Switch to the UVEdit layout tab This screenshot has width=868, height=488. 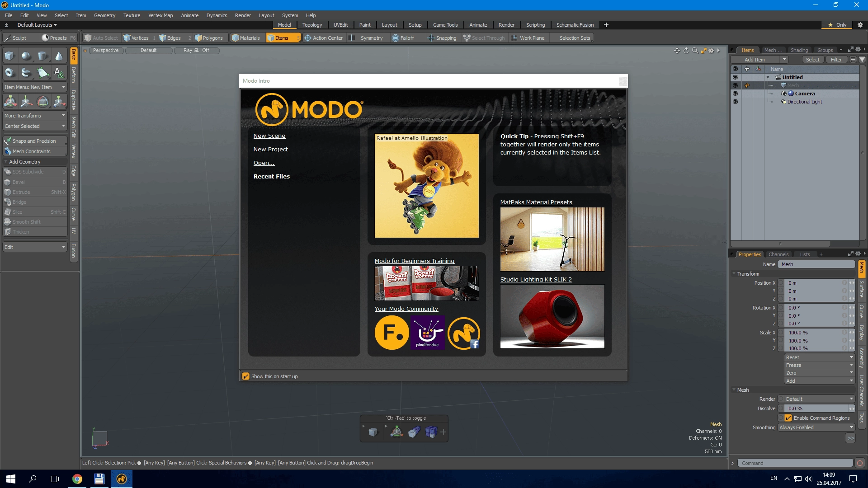pos(340,25)
